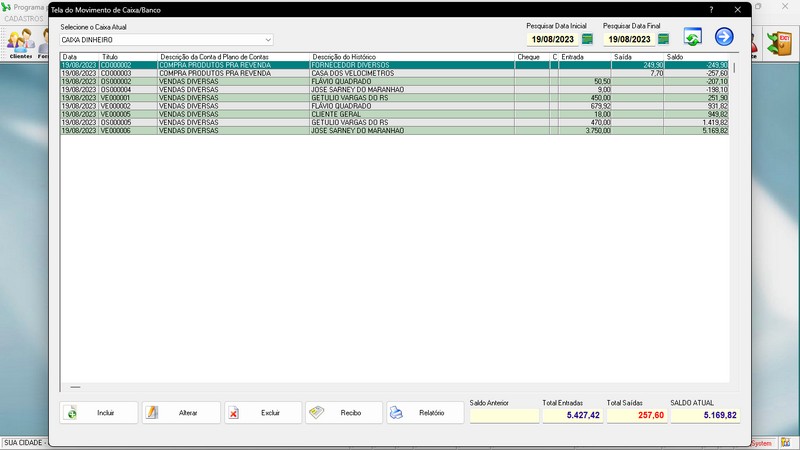
Task: Click the Título column header
Action: 129,57
